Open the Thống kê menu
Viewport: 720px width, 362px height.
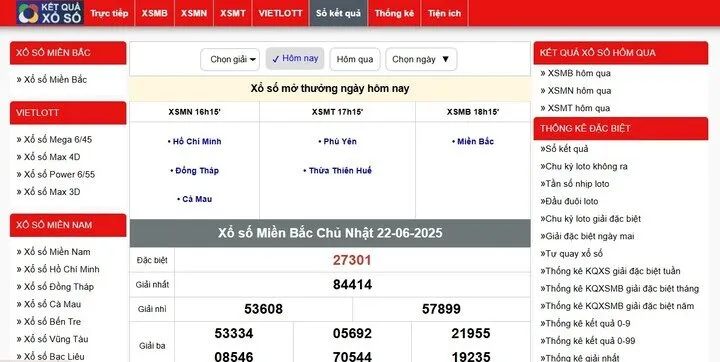pyautogui.click(x=394, y=13)
